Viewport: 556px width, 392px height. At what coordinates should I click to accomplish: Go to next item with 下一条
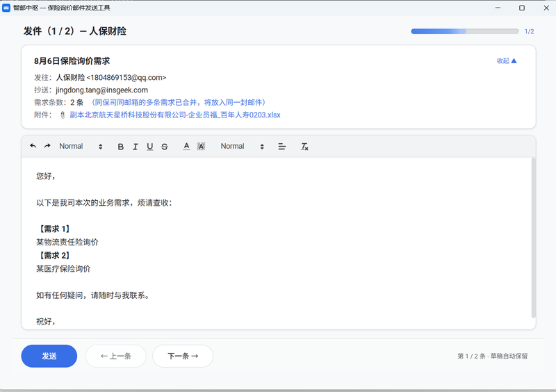coord(183,356)
